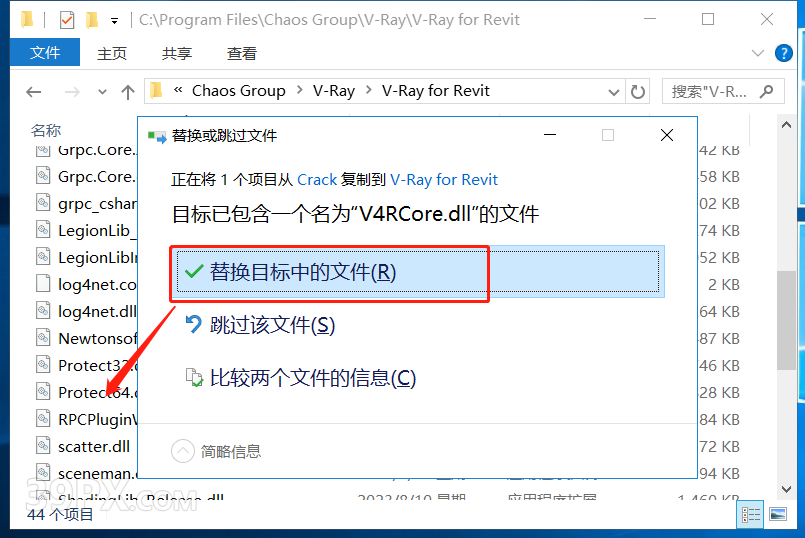805x538 pixels.
Task: Click file list scrollbar up arrow
Action: pos(786,125)
